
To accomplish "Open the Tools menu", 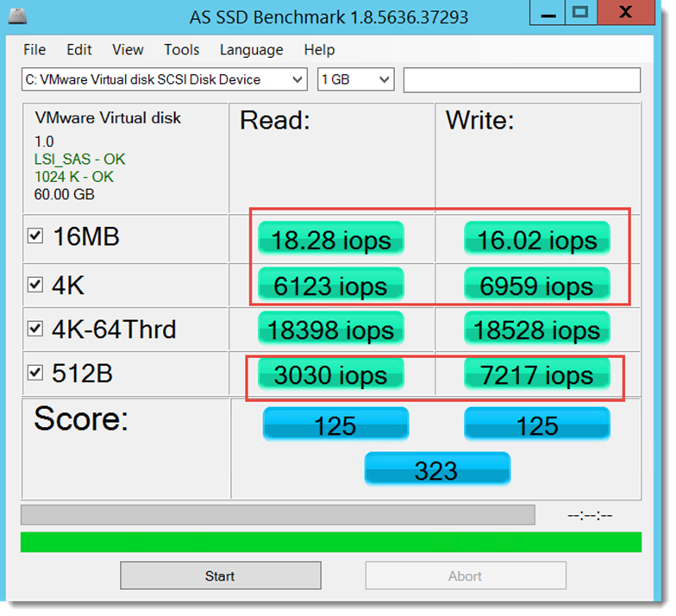I will point(181,50).
